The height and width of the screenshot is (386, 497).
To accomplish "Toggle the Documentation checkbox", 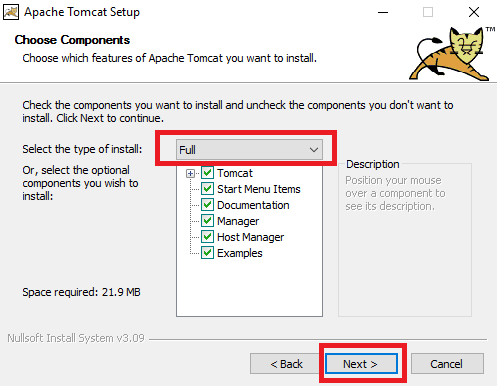I will tap(207, 205).
